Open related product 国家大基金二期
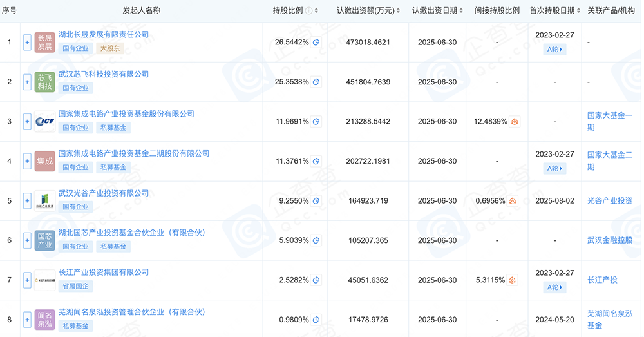Screen dimensions: 644x337 (610, 161)
